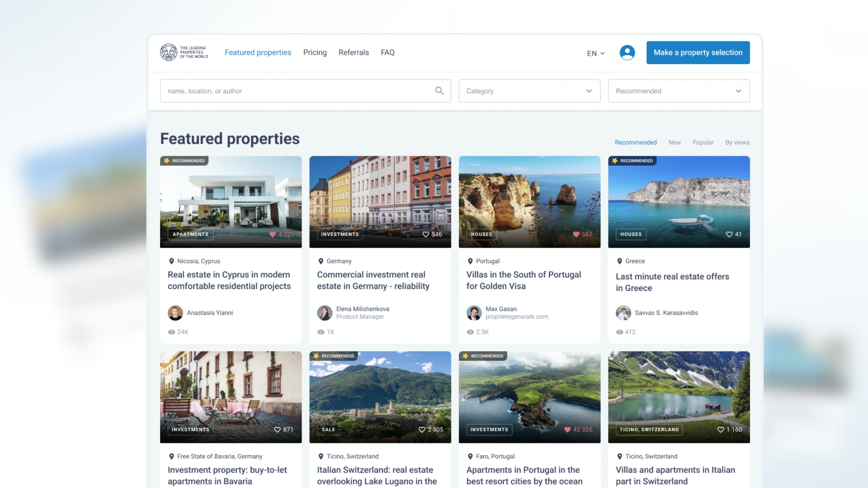Open the user profile avatar icon
The image size is (868, 488).
click(627, 52)
